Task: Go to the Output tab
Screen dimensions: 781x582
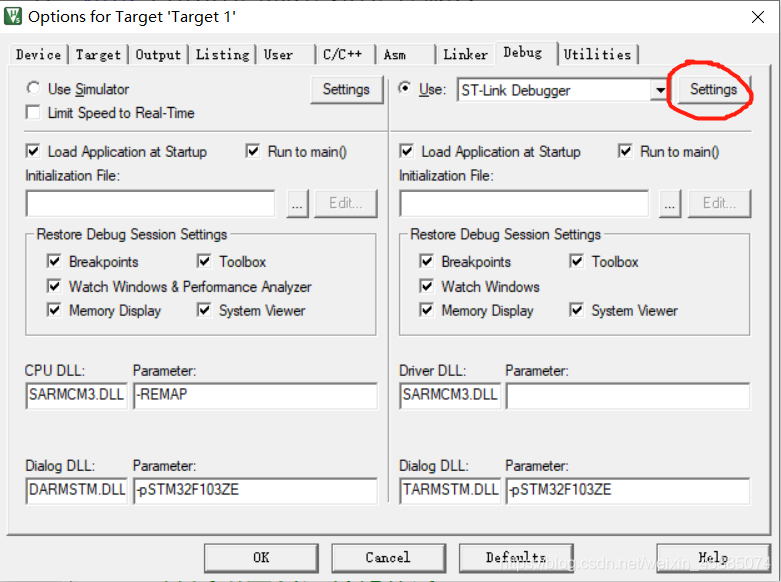Action: (x=158, y=54)
